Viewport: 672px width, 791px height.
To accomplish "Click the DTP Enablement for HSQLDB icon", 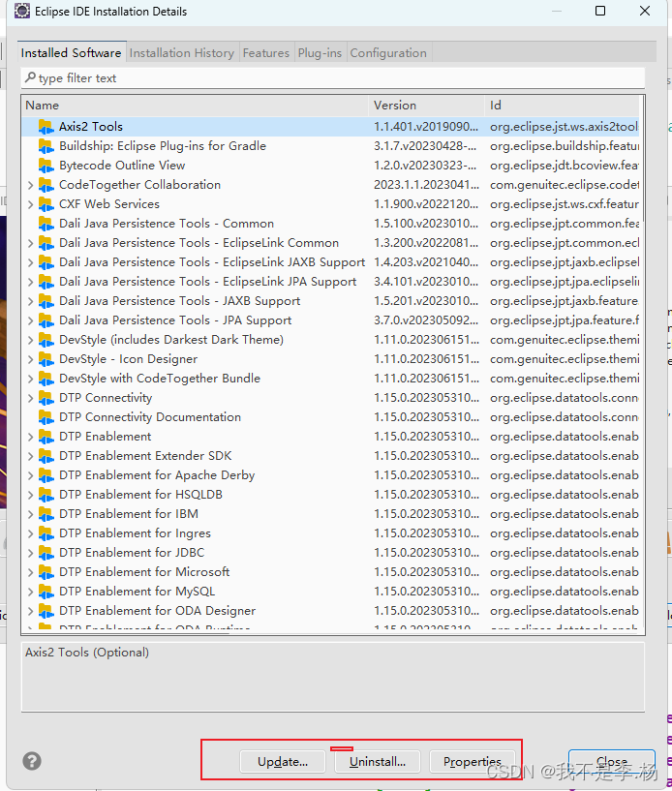I will 46,495.
